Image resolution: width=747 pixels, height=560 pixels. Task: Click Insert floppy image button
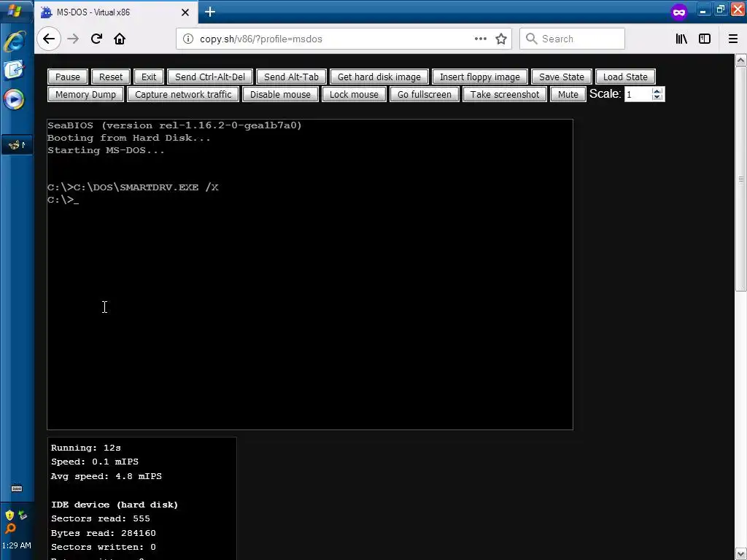(480, 77)
